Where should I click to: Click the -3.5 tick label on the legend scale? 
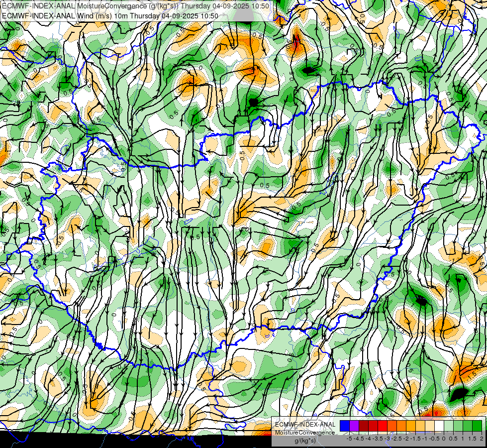pos(379,439)
